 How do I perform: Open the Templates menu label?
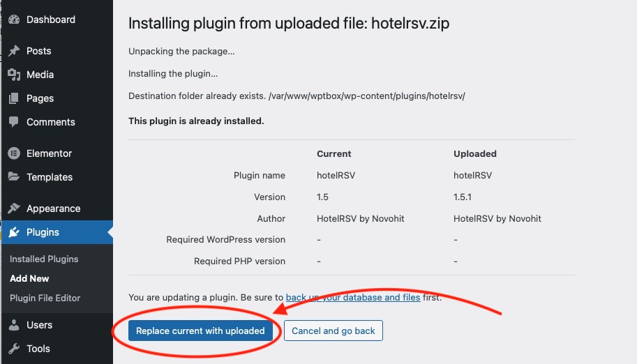tap(50, 177)
